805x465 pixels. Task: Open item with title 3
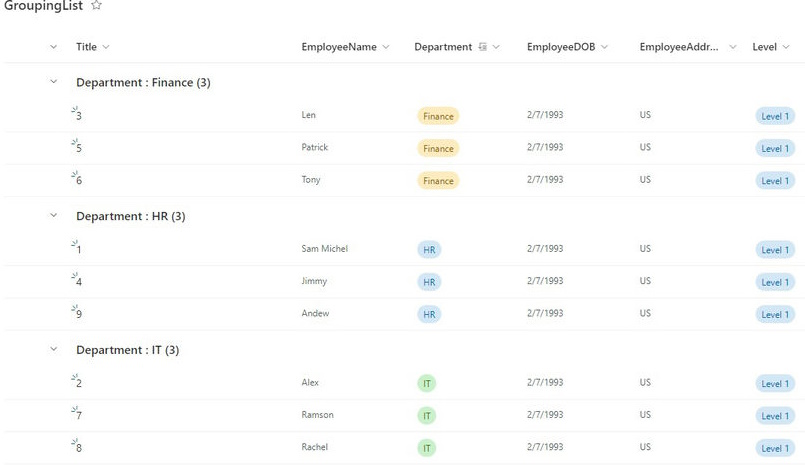[x=79, y=116]
